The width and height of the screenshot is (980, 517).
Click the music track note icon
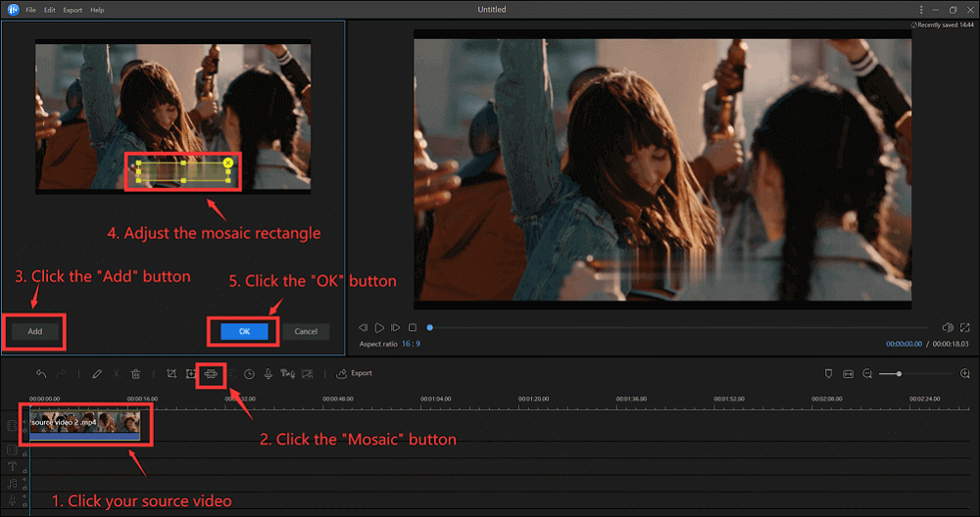pos(12,484)
